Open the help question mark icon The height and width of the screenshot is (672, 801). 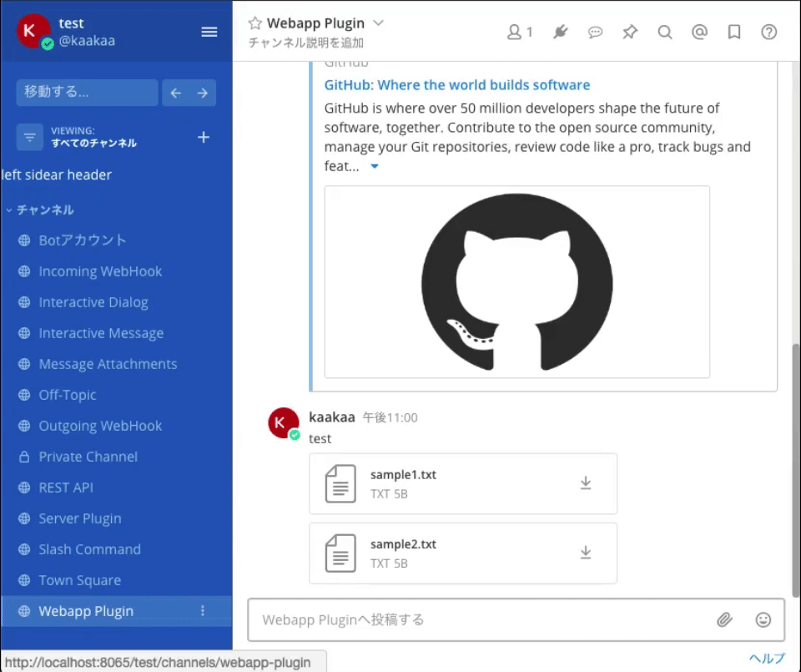768,32
